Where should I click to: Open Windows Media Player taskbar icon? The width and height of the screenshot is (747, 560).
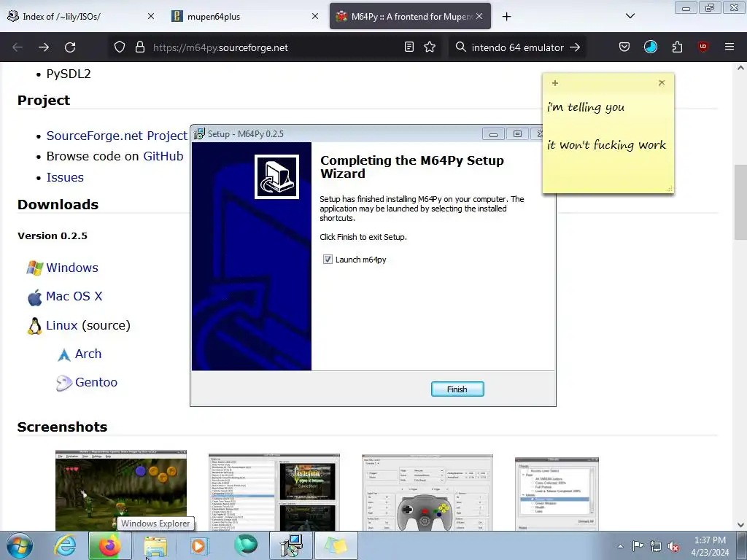(199, 545)
